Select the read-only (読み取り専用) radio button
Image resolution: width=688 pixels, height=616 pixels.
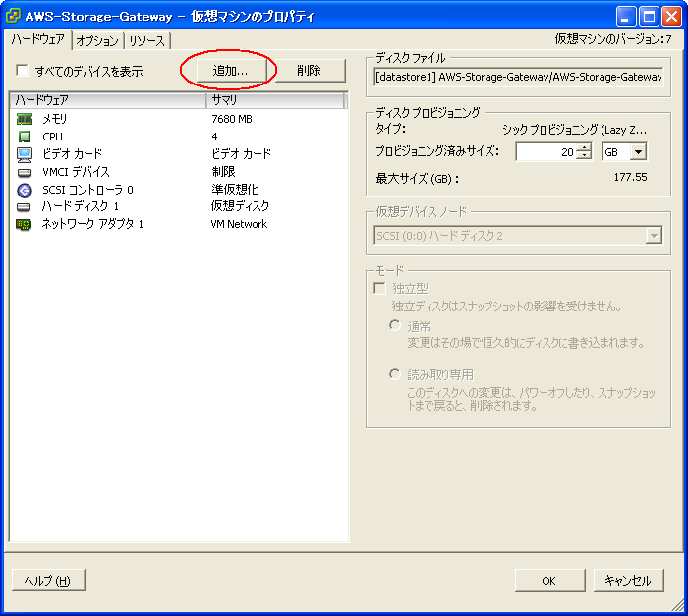[395, 374]
